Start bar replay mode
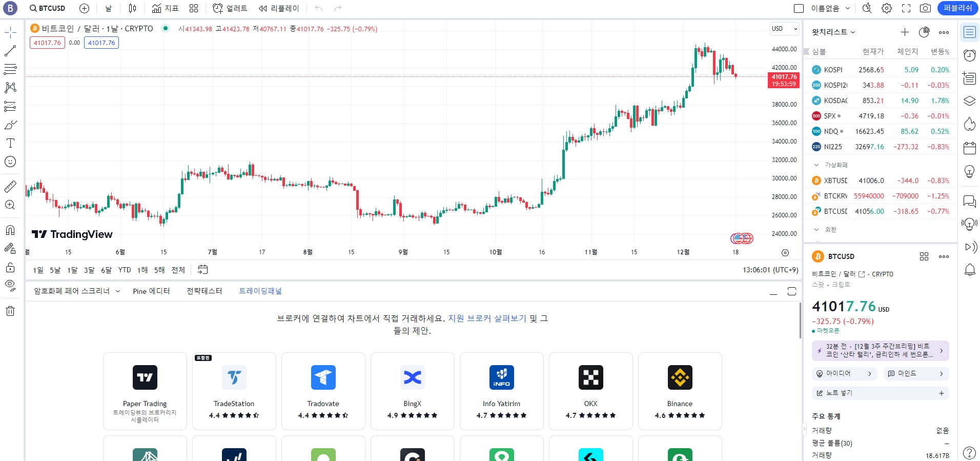980x461 pixels. point(279,8)
